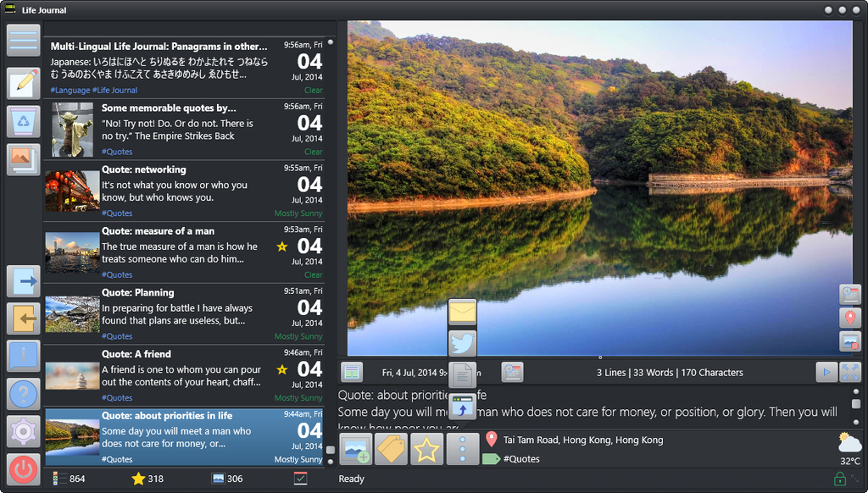Screen dimensions: 868x493
Task: Click the Yoda thumbnail in entry list
Action: point(72,130)
